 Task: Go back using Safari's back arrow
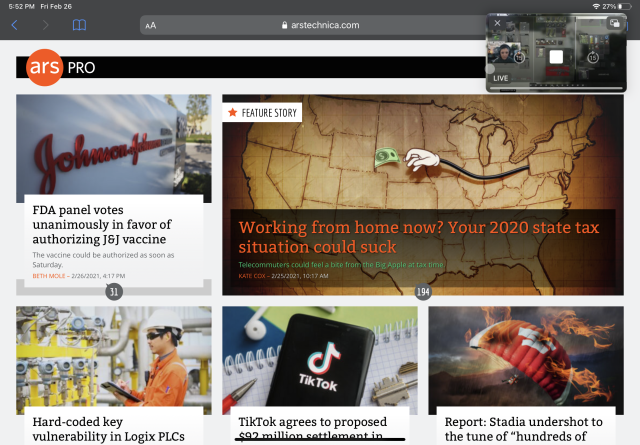pos(15,24)
